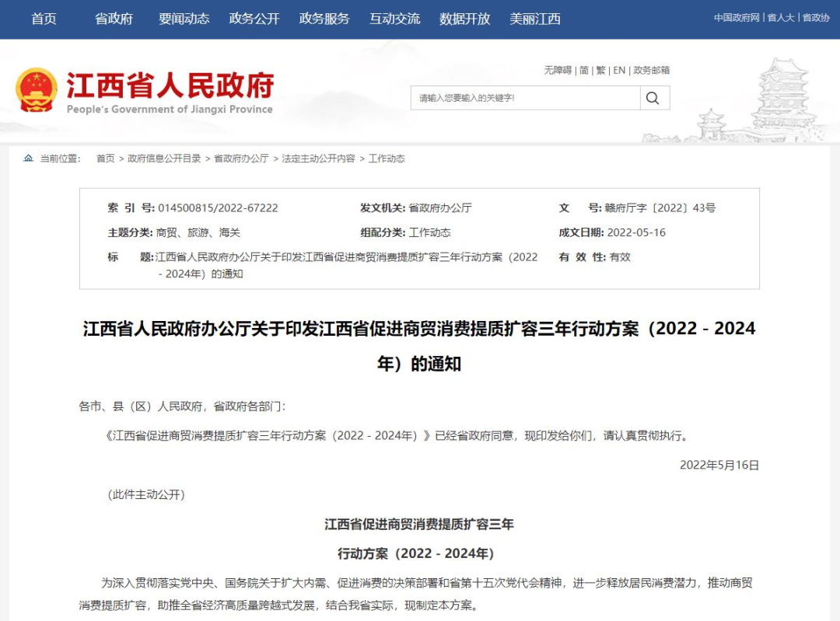The image size is (840, 621).
Task: Visit the 美丽江西 section
Action: pyautogui.click(x=534, y=19)
